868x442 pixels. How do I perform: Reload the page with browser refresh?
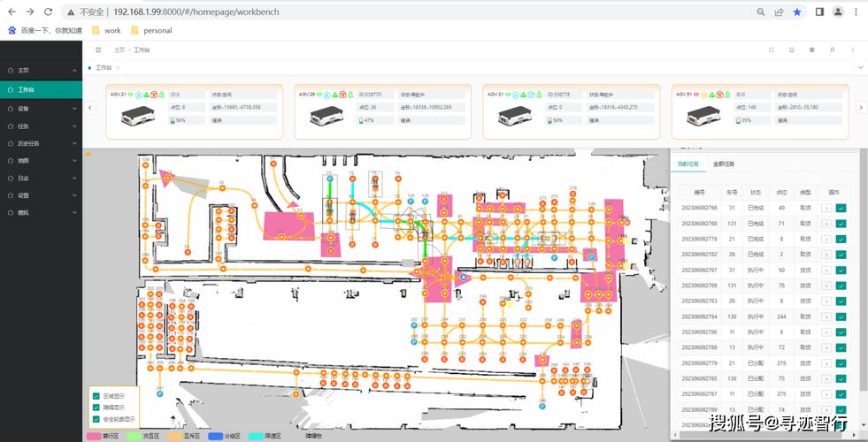pyautogui.click(x=48, y=11)
